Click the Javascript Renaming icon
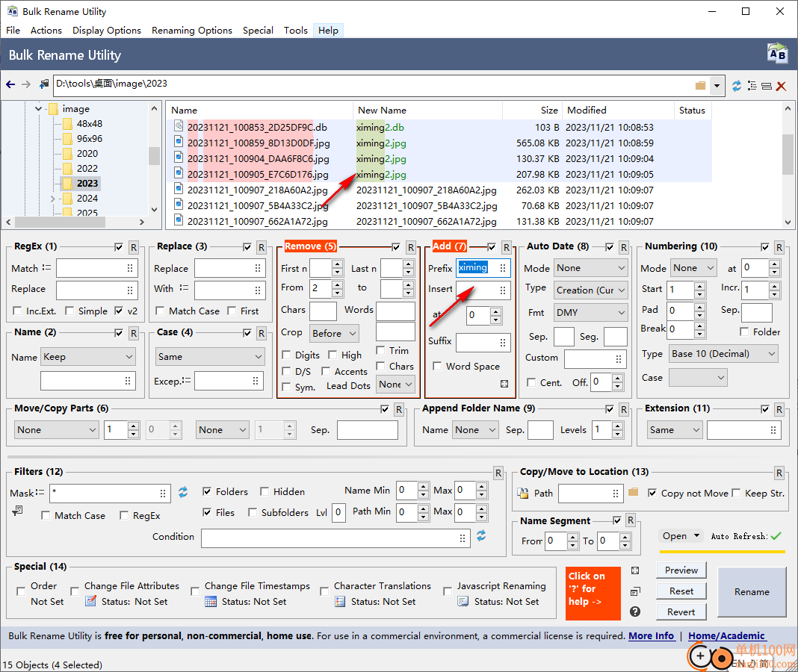The image size is (798, 672). tap(463, 601)
